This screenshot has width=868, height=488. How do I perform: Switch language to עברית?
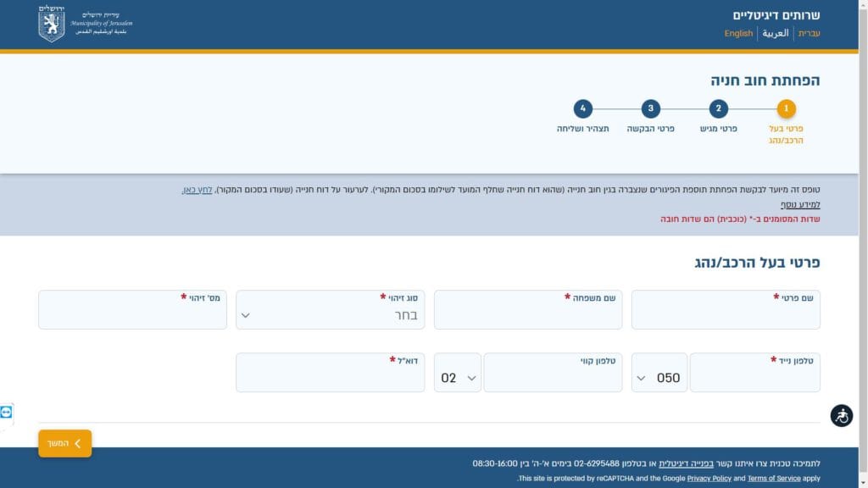(x=810, y=34)
